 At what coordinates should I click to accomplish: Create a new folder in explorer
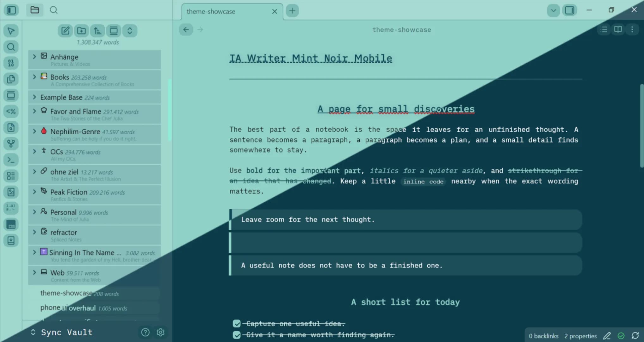tap(81, 31)
